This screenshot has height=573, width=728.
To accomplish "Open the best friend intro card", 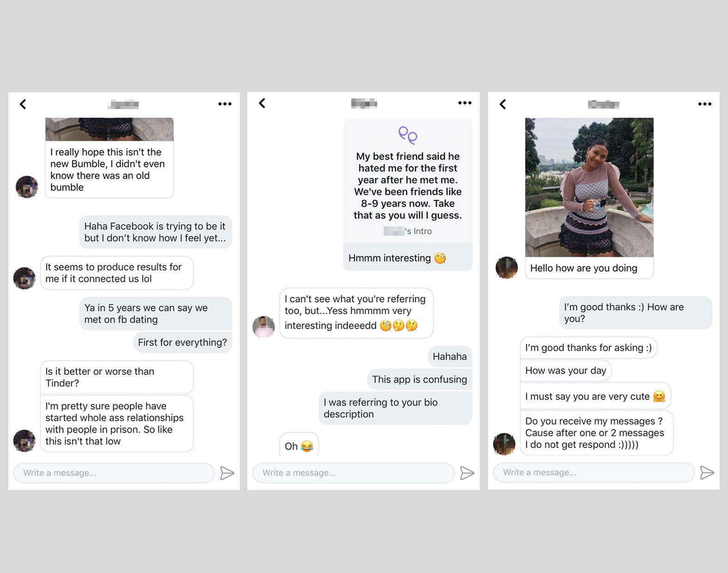I will [408, 181].
